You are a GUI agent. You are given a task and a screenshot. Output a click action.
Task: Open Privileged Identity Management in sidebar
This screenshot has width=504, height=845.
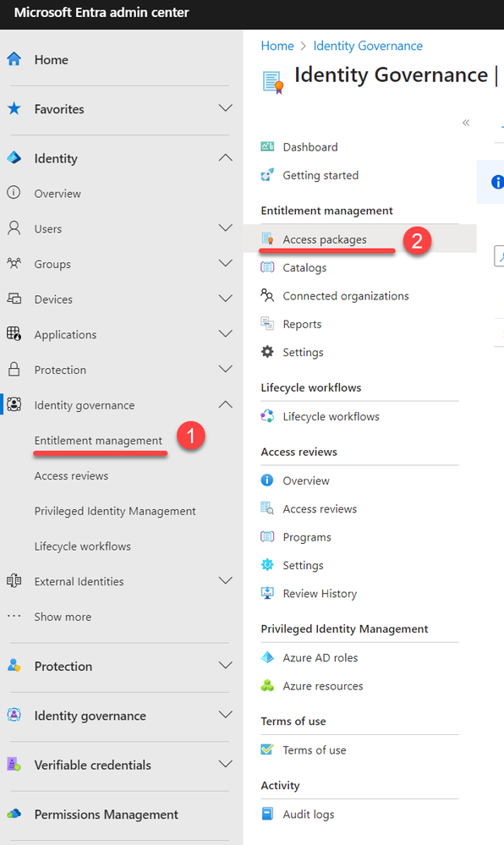point(115,511)
